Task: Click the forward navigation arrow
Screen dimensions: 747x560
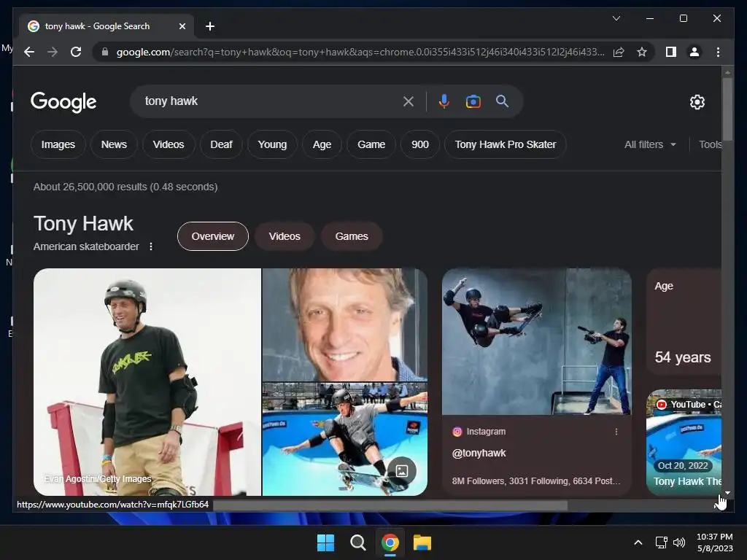Action: (53, 52)
